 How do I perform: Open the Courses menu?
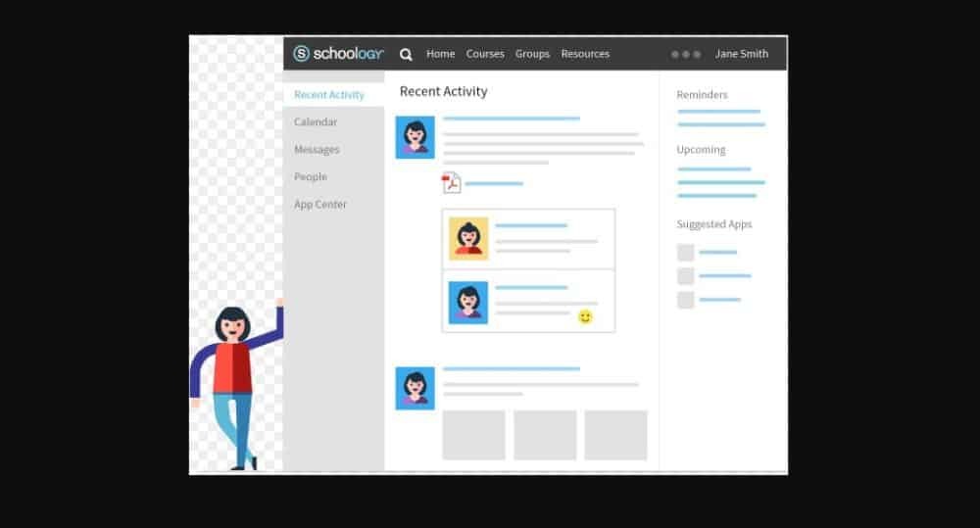[x=485, y=54]
